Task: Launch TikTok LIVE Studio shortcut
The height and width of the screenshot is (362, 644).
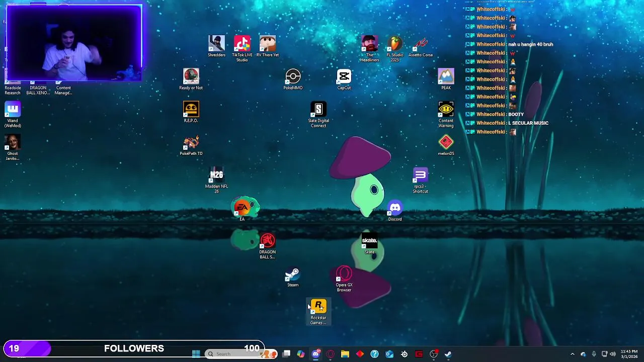Action: point(242,49)
